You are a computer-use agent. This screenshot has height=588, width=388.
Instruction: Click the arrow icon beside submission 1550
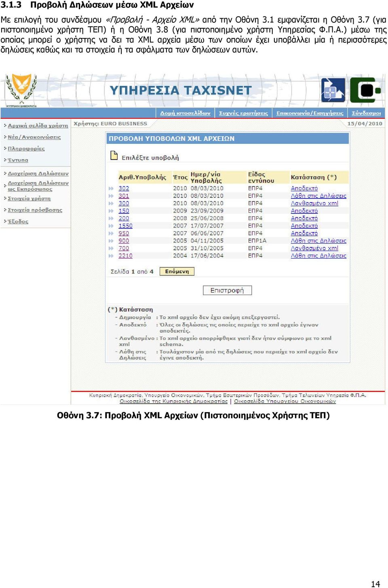(111, 226)
